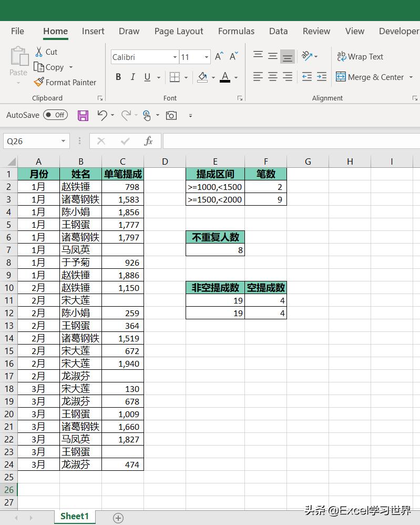Open the Review tab
The width and height of the screenshot is (420, 525).
pos(316,31)
